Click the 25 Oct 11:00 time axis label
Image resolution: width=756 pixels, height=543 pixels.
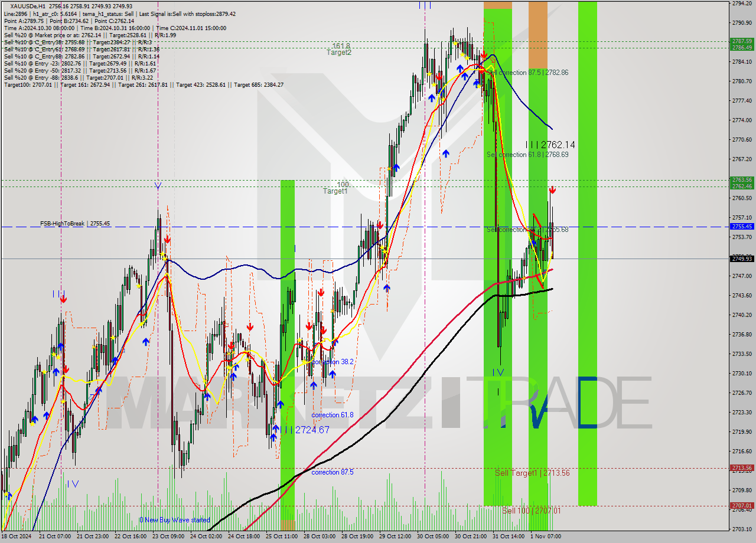coord(282,536)
